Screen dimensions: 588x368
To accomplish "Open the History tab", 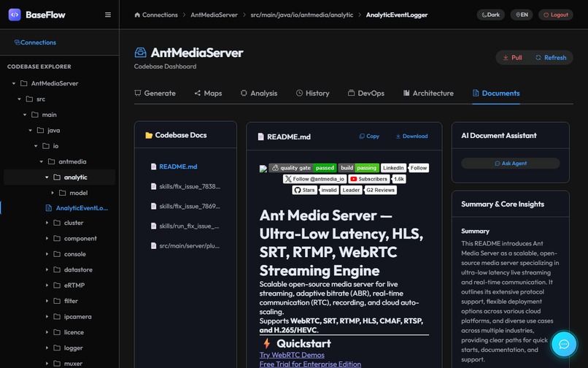I will click(x=313, y=93).
